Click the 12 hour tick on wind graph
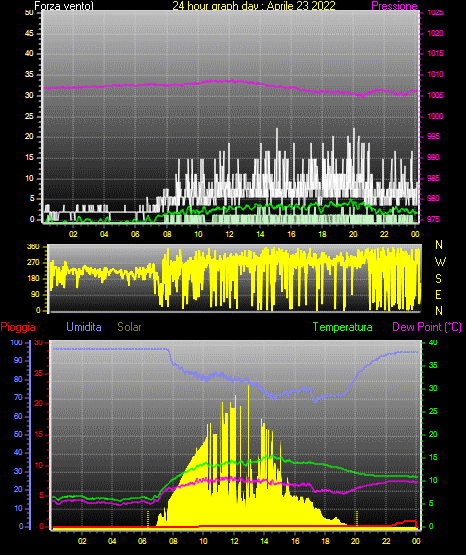 pyautogui.click(x=229, y=234)
